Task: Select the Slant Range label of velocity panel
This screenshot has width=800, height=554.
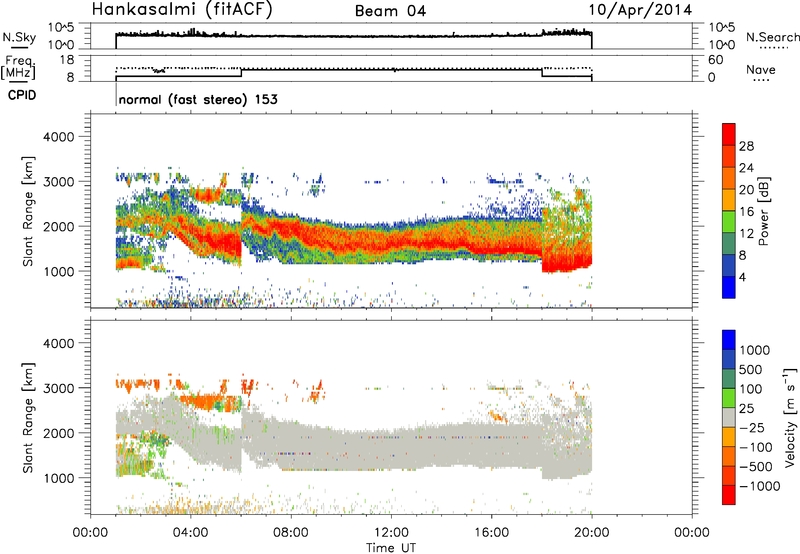Action: point(28,417)
